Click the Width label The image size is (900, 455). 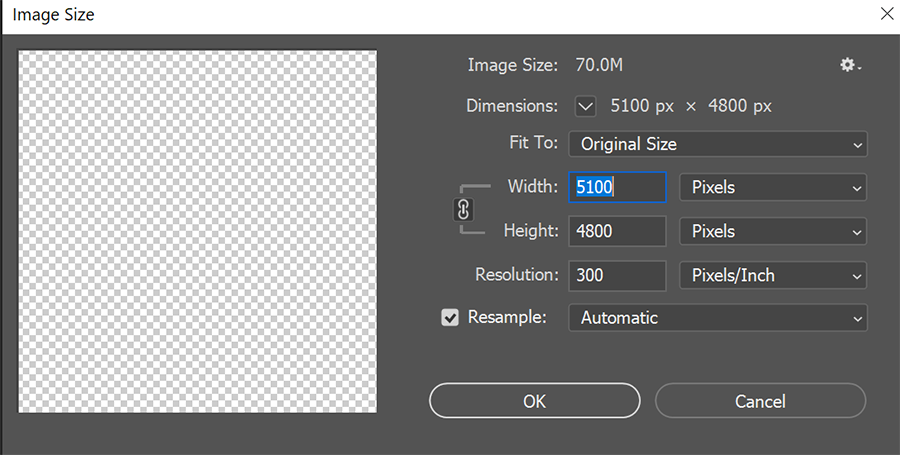[x=533, y=186]
